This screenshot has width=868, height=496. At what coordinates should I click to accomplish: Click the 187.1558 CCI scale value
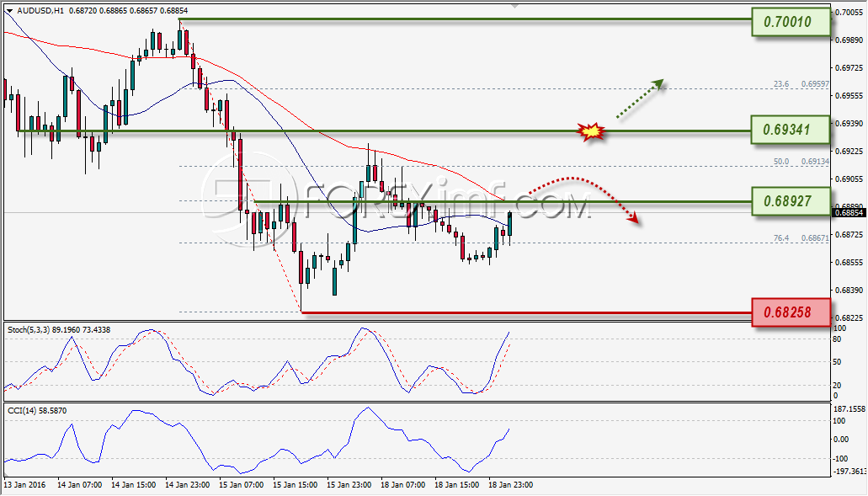[849, 409]
